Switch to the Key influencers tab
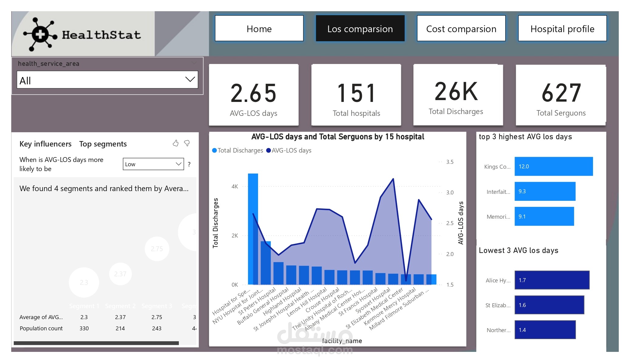This screenshot has width=630, height=364. tap(46, 144)
